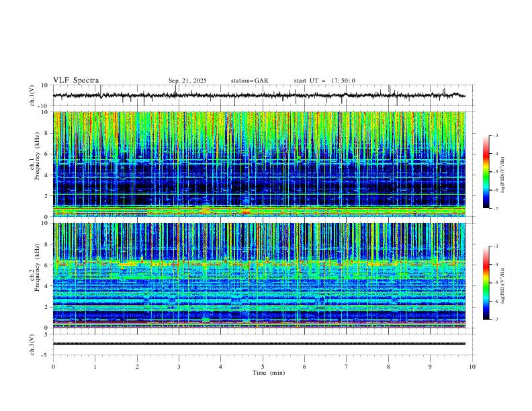Click the "-4" tick on ch.2 colorbar
The width and height of the screenshot is (532, 411).
(x=495, y=264)
